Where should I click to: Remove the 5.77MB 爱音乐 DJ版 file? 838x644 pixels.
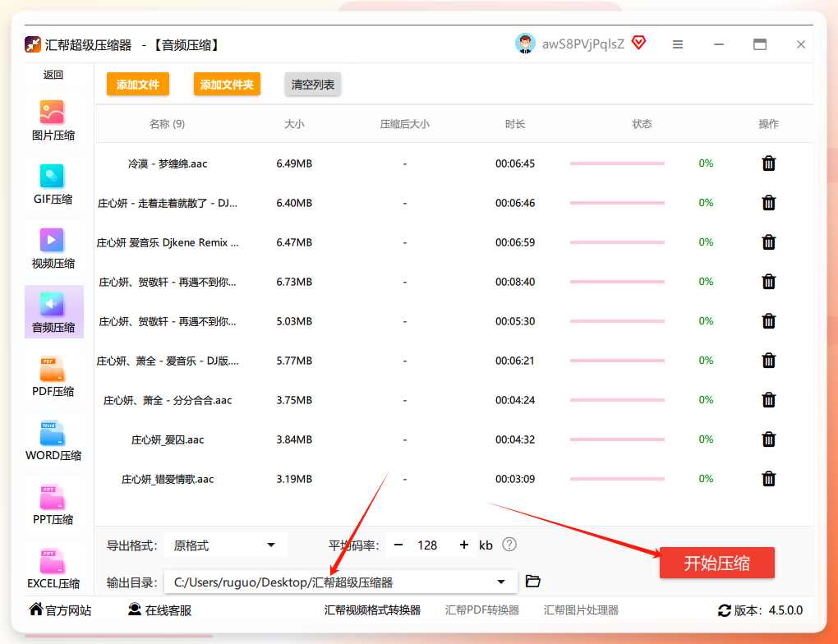(768, 361)
